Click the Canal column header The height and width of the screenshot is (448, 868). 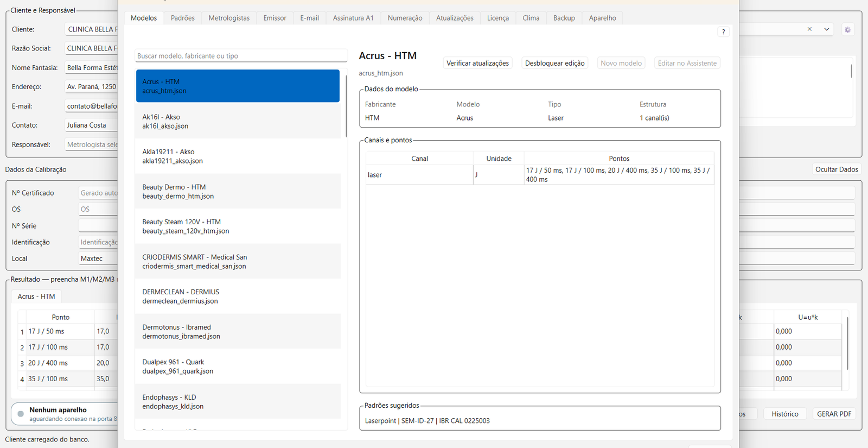tap(419, 159)
